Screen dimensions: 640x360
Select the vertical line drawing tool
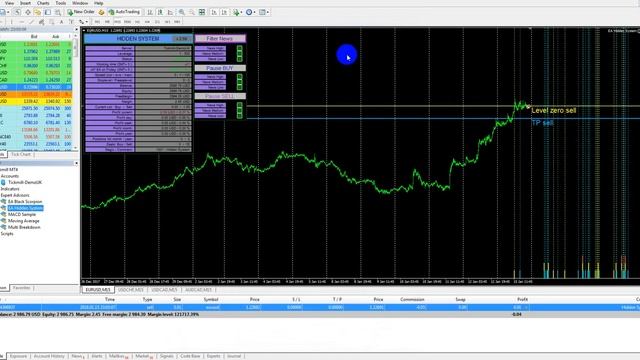pyautogui.click(x=11, y=22)
